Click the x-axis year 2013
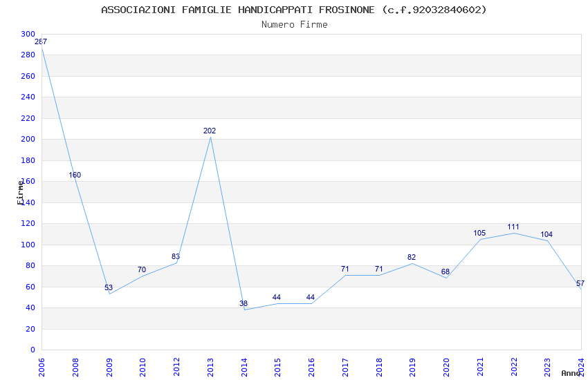588x380 pixels. 210,367
